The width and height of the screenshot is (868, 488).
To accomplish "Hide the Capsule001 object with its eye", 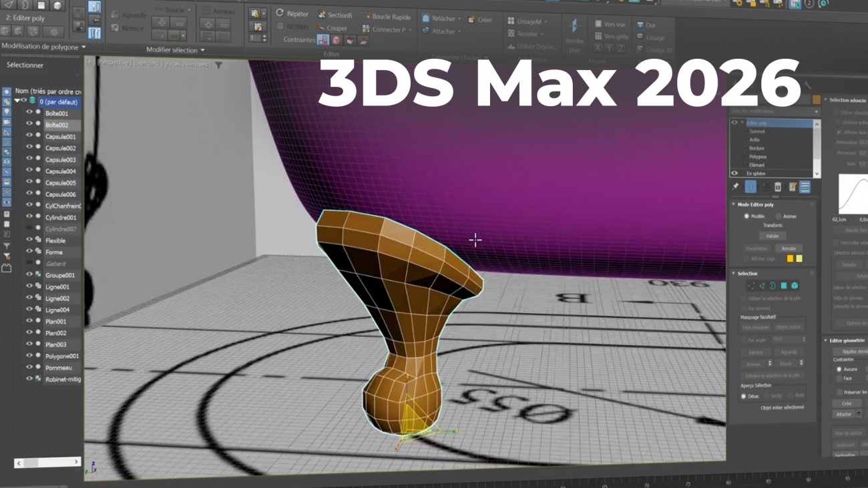I will [29, 136].
